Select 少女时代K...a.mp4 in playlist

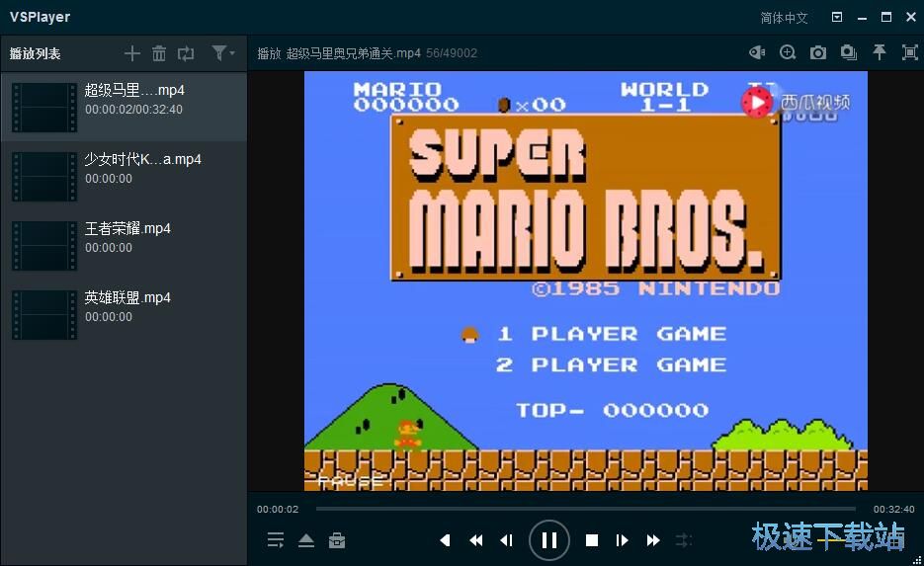(x=124, y=176)
